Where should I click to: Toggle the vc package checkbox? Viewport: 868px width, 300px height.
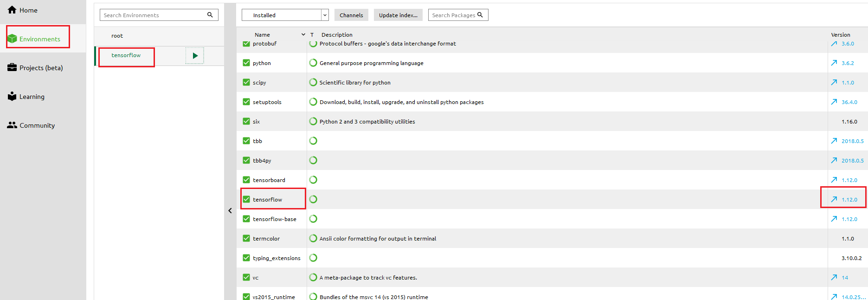[246, 277]
